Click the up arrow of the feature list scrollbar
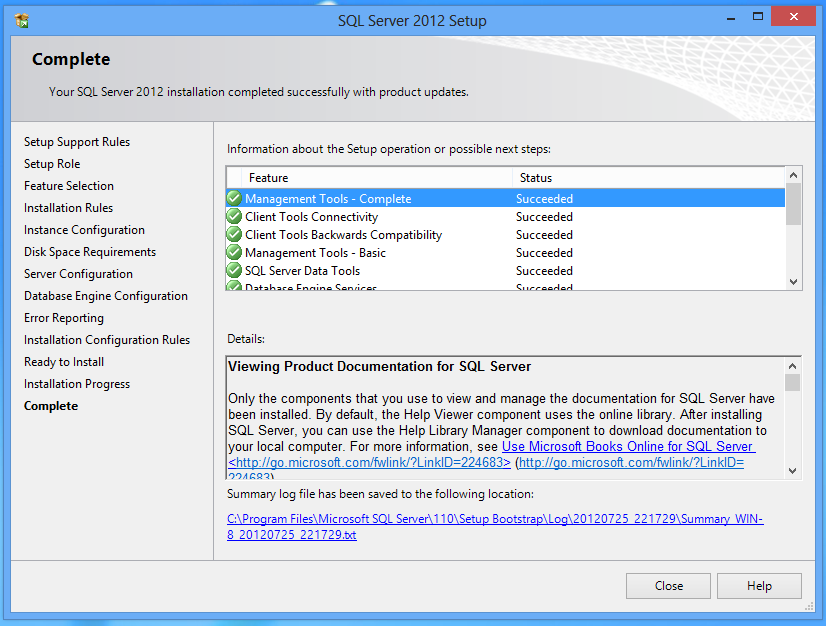This screenshot has height=626, width=826. [x=793, y=175]
